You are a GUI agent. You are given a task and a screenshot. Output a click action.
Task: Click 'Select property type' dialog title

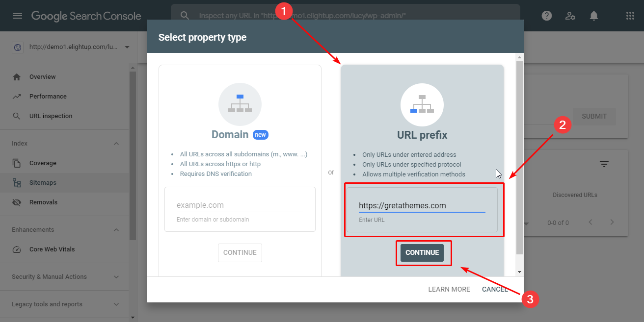(202, 37)
